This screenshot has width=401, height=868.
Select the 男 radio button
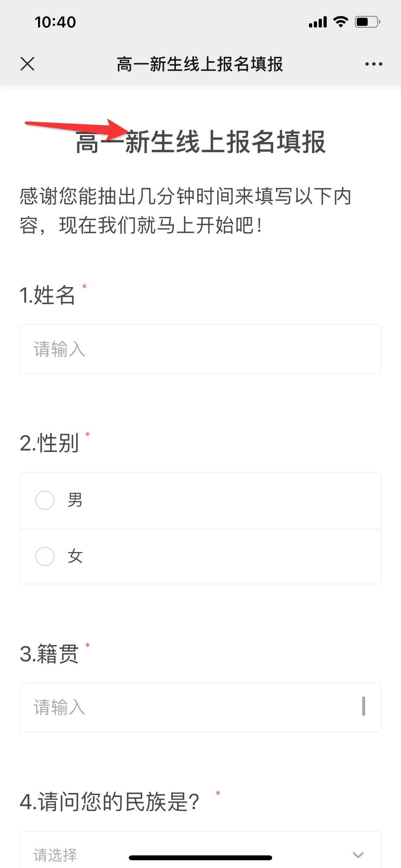point(45,500)
